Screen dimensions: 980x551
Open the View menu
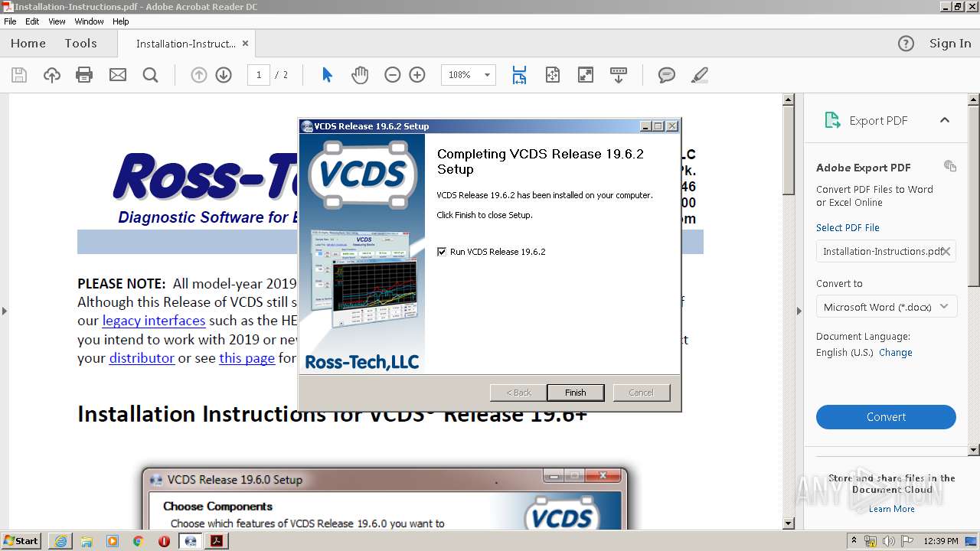coord(57,21)
